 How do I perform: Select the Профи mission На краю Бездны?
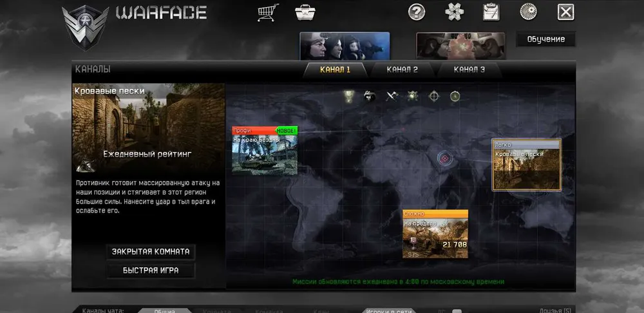click(265, 151)
